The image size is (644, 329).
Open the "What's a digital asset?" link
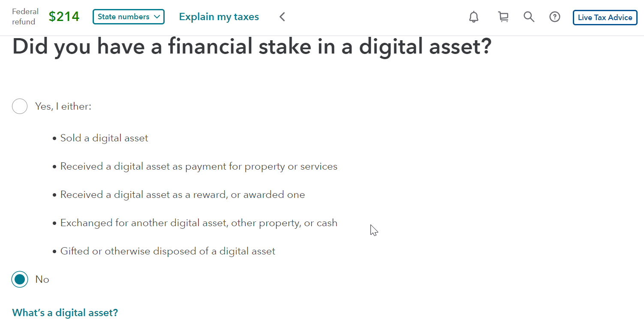[x=65, y=313]
